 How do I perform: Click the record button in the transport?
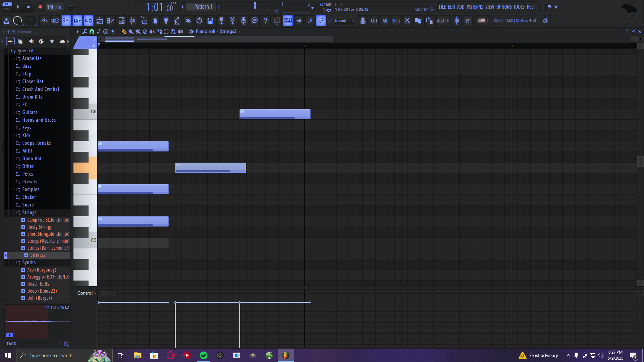pyautogui.click(x=40, y=7)
